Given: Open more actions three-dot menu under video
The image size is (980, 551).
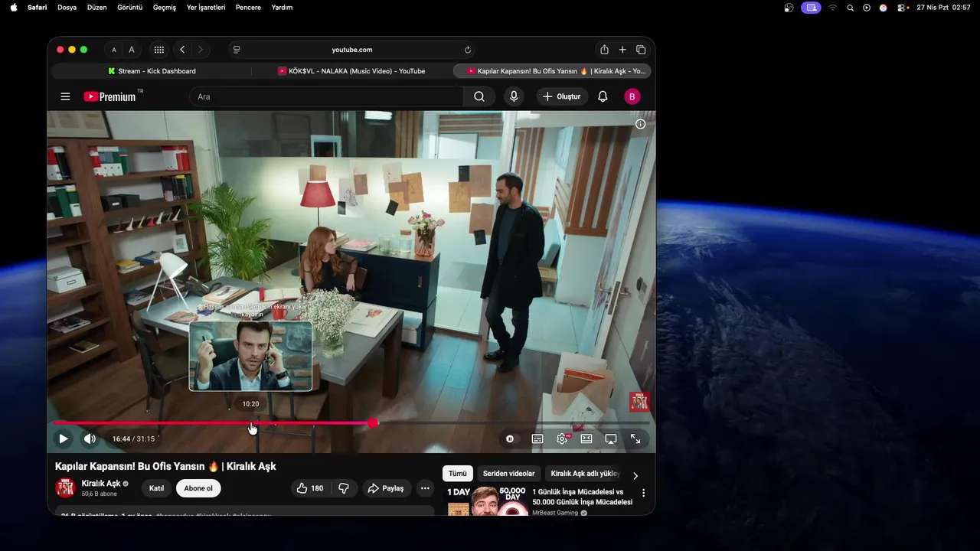Looking at the screenshot, I should pos(425,488).
